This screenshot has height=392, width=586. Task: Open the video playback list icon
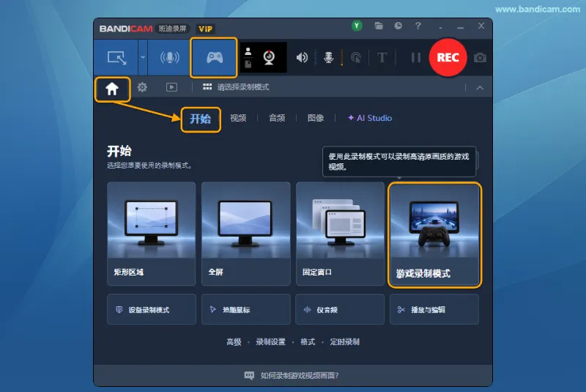coord(171,87)
